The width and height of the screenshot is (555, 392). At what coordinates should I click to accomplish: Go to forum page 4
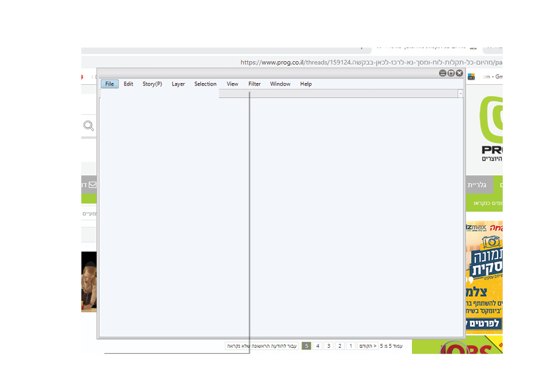pos(318,346)
